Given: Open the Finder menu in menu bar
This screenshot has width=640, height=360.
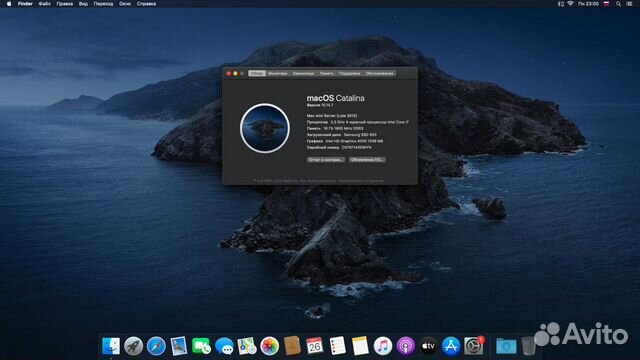Looking at the screenshot, I should point(25,4).
